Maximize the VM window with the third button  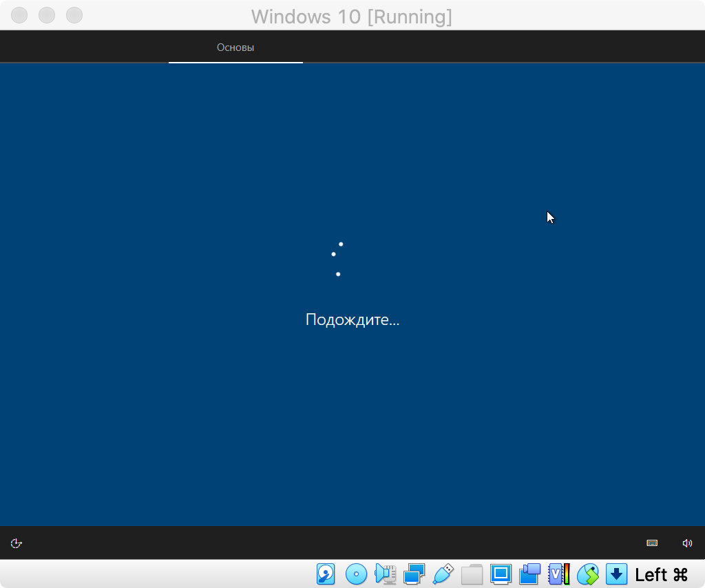[74, 15]
